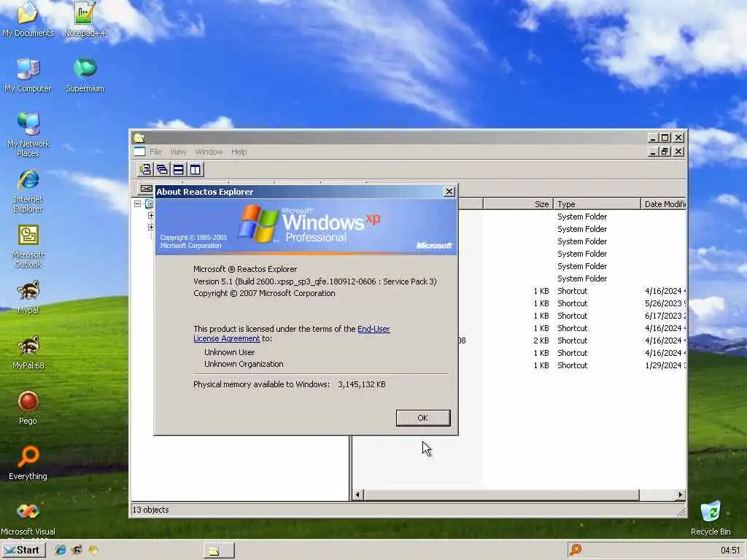Click the 'Version 5.1' build text line
This screenshot has height=560, width=747.
coord(315,281)
